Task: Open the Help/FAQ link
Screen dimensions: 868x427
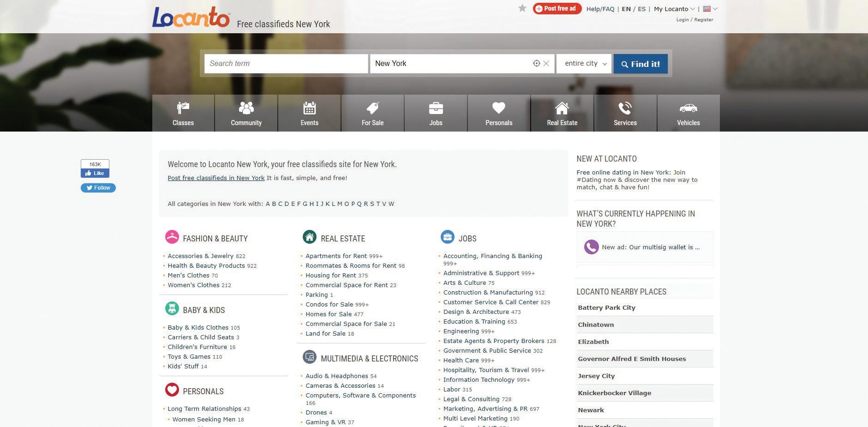Action: (600, 9)
